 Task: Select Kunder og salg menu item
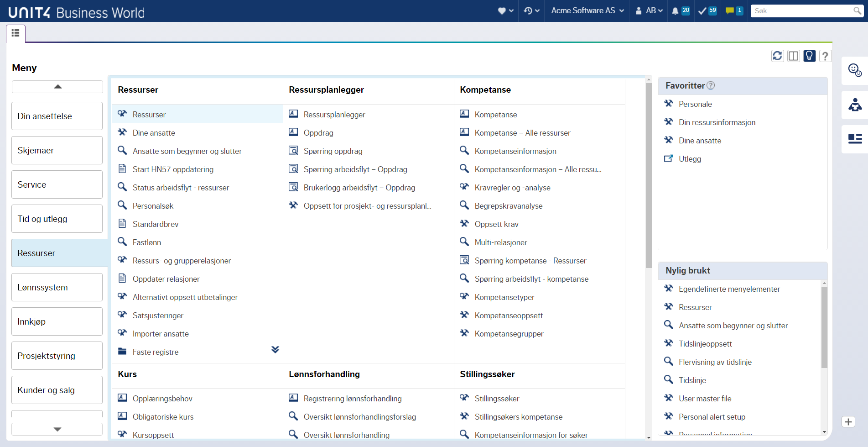(x=57, y=390)
